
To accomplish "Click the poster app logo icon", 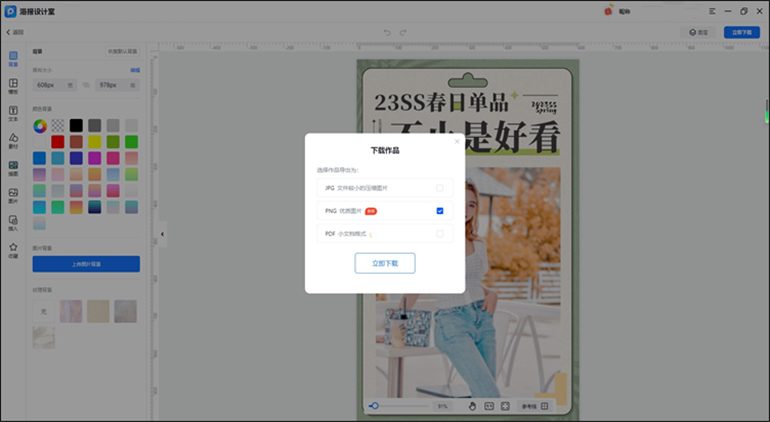I will 10,11.
